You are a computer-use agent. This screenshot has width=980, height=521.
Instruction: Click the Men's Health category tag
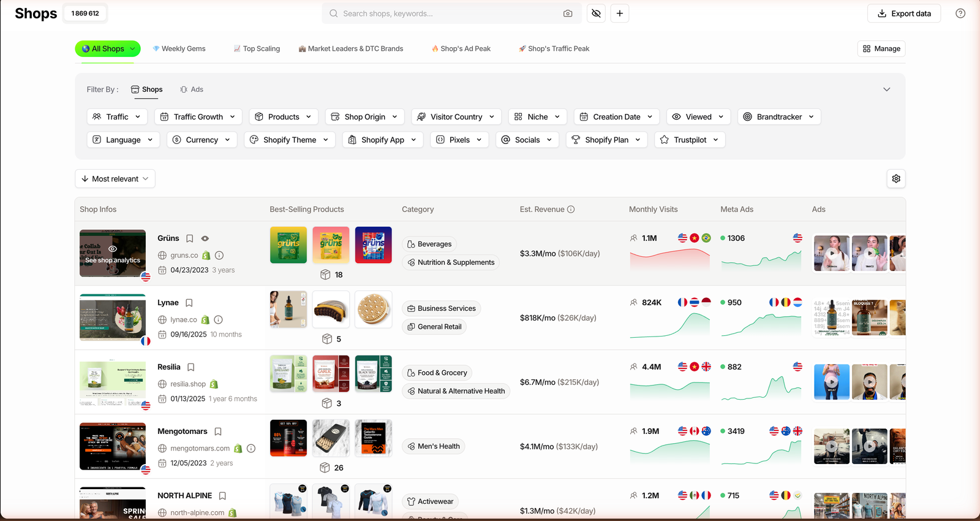(434, 446)
